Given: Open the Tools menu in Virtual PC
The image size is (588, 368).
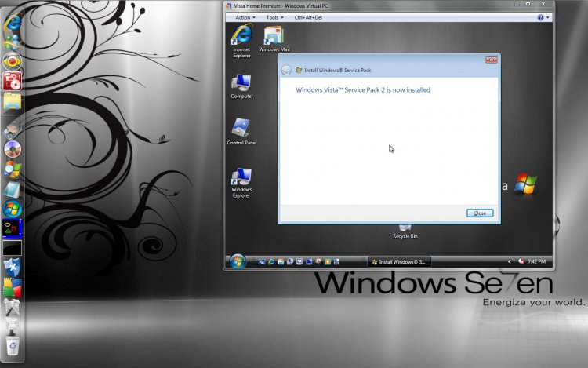Looking at the screenshot, I should click(275, 17).
